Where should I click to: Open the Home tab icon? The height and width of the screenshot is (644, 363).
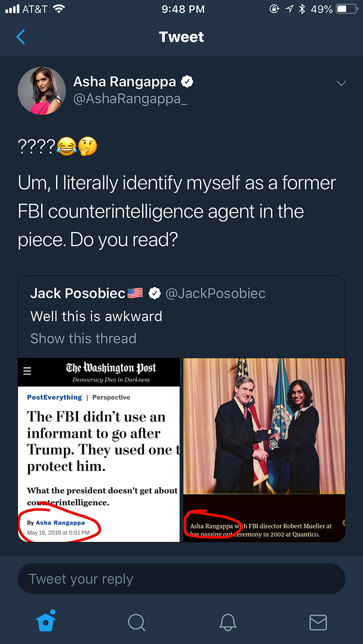click(46, 621)
